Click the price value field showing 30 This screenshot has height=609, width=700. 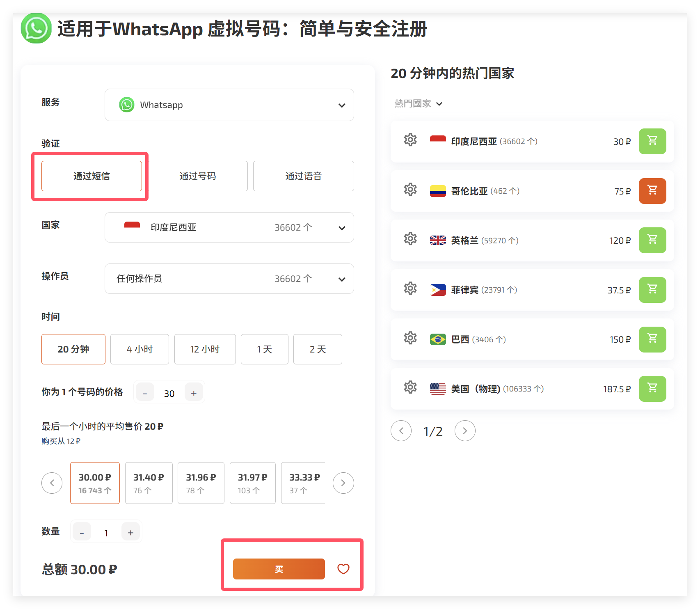pos(169,393)
